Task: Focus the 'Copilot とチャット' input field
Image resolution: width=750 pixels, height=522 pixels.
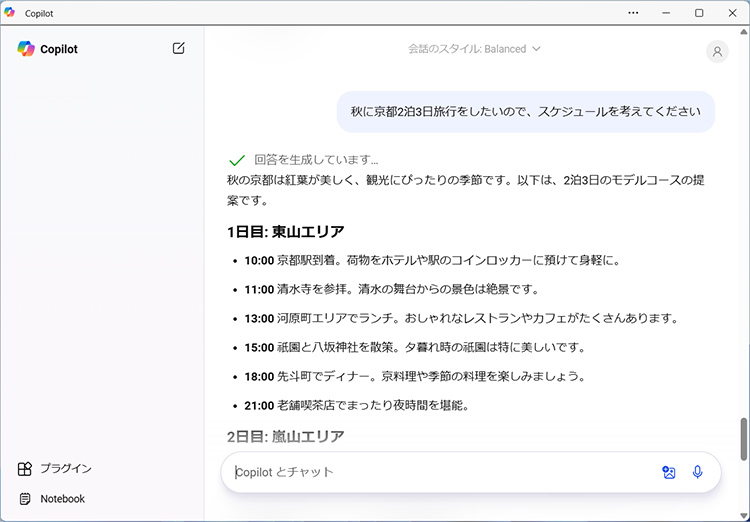Action: (x=440, y=472)
